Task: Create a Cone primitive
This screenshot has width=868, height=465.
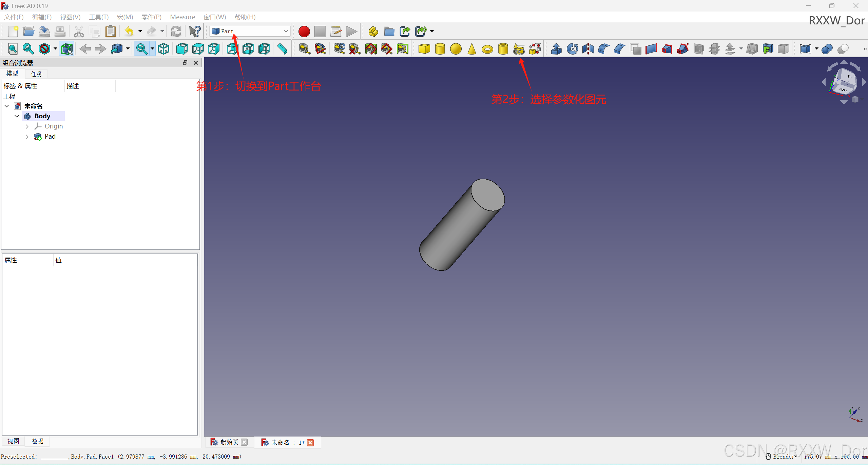Action: (x=471, y=48)
